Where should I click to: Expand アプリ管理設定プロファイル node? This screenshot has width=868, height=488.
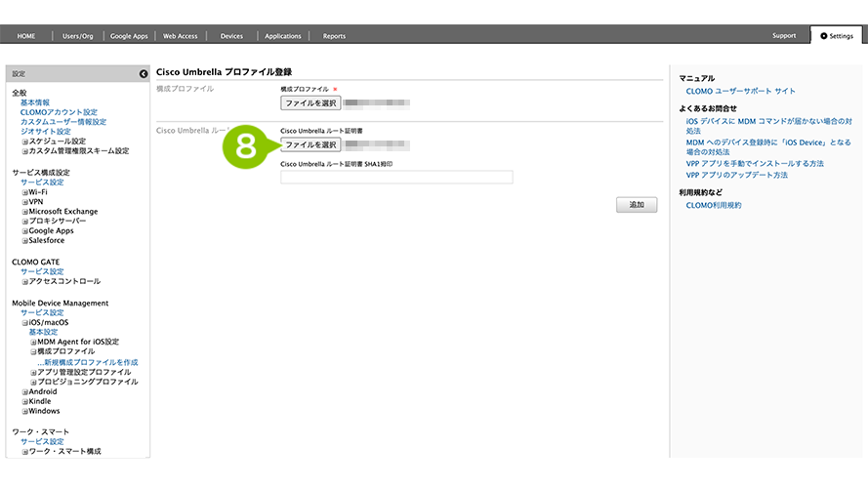point(33,373)
